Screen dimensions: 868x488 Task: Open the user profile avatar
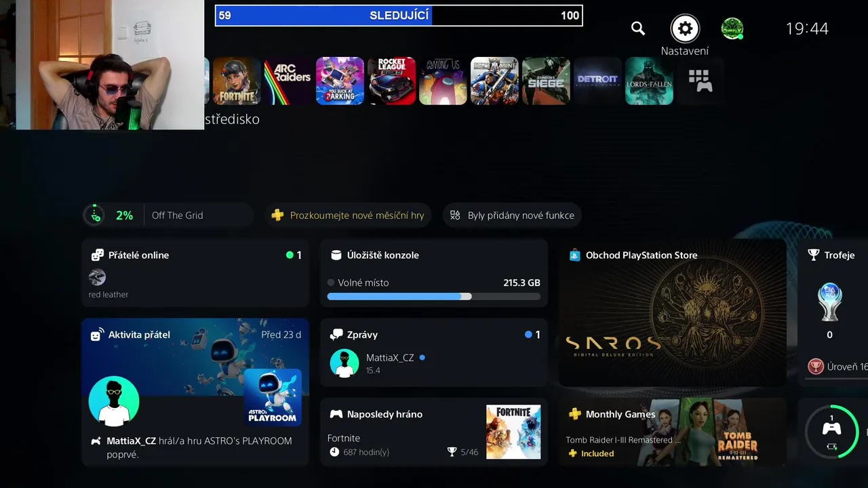tap(732, 28)
